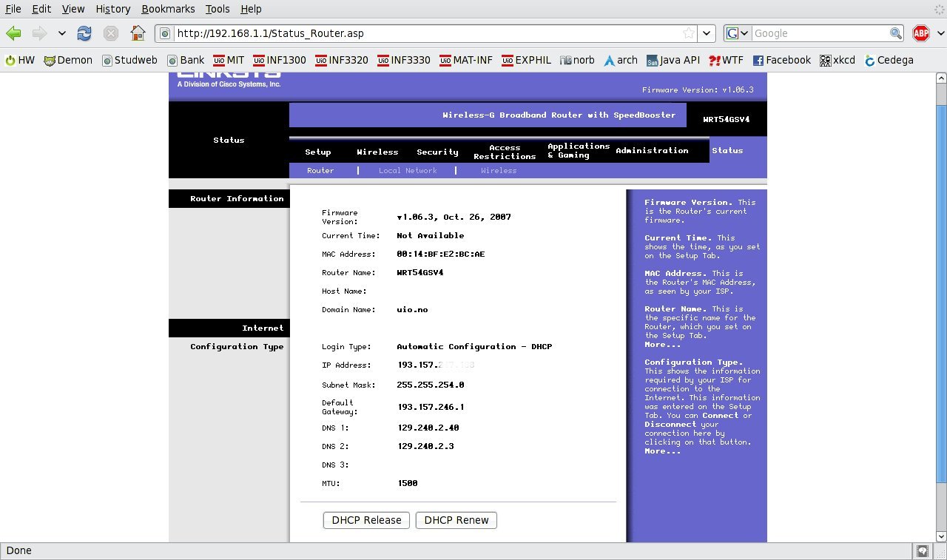Open the Facebook bookmark

pos(781,60)
